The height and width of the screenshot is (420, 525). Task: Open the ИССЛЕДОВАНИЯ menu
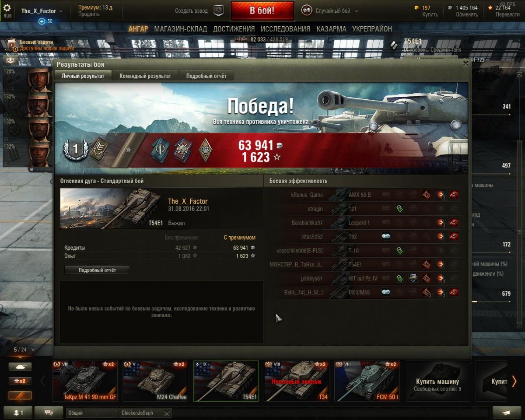click(285, 29)
